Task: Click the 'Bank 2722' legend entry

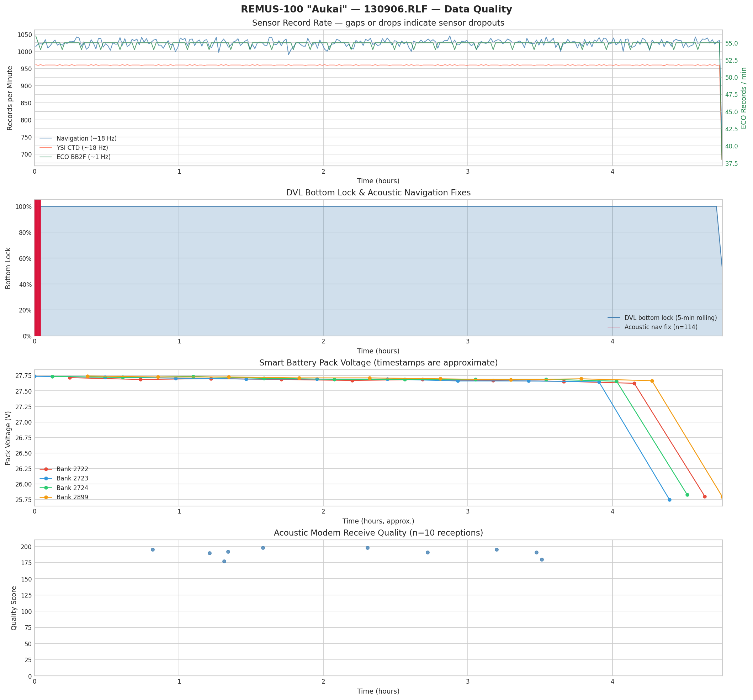Action: (x=64, y=469)
